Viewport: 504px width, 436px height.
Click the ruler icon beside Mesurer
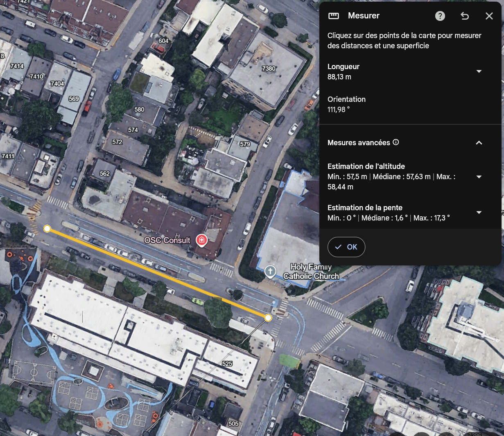tap(334, 16)
